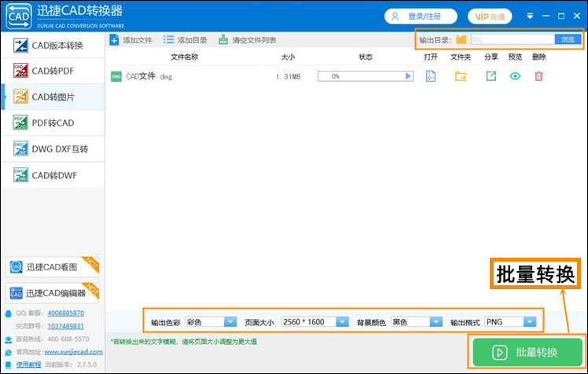Click the QQ客服 number 4008885870
This screenshot has width=588, height=374.
pyautogui.click(x=65, y=313)
